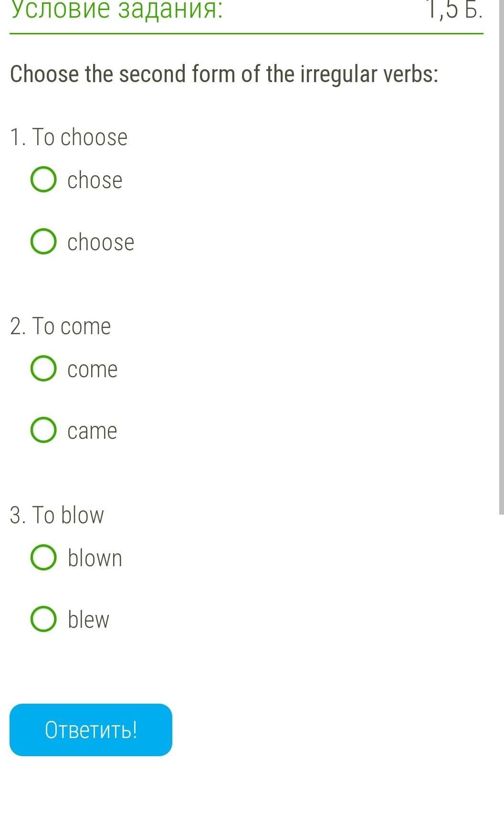This screenshot has width=504, height=813.
Task: Click the "come" answer label text
Action: [92, 370]
